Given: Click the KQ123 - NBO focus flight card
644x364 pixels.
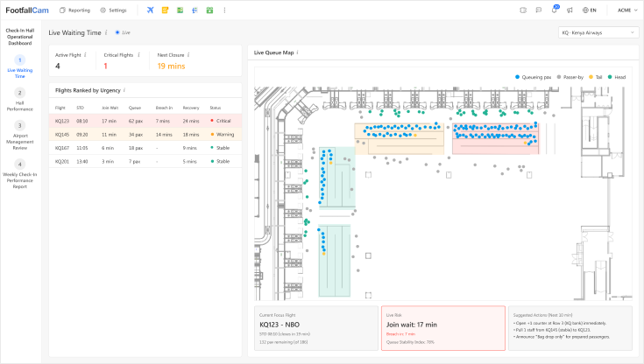Looking at the screenshot, I should (x=316, y=328).
